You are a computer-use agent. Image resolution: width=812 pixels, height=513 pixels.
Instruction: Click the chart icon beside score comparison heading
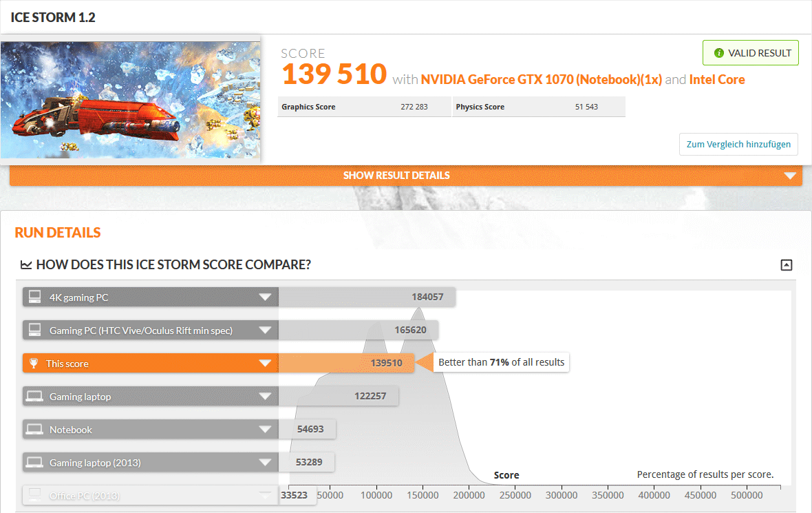pyautogui.click(x=26, y=265)
